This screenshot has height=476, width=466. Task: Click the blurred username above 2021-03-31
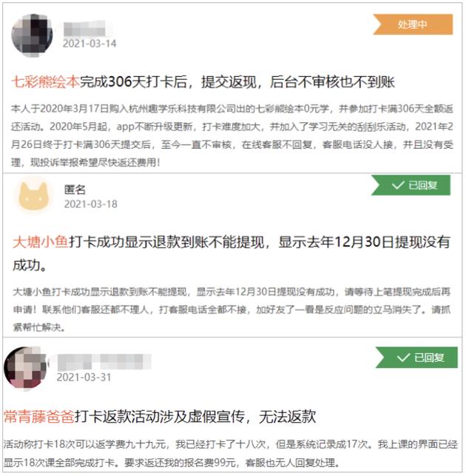[104, 361]
